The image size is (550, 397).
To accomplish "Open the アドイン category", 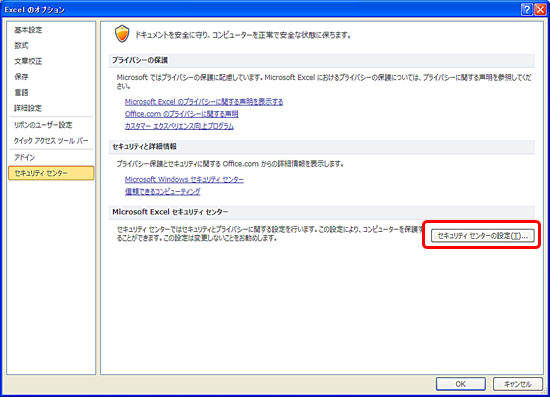I will [x=25, y=157].
